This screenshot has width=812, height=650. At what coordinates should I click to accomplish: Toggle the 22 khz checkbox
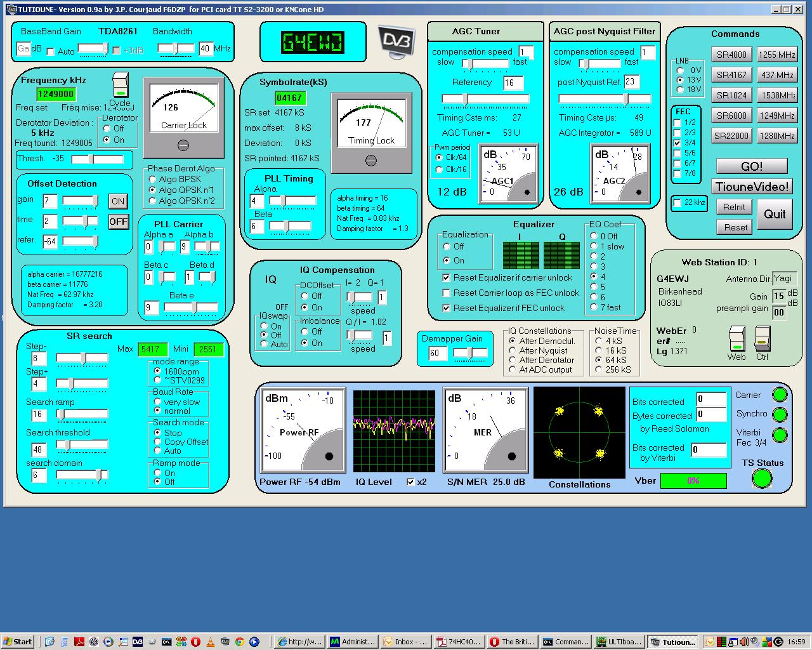click(x=677, y=202)
